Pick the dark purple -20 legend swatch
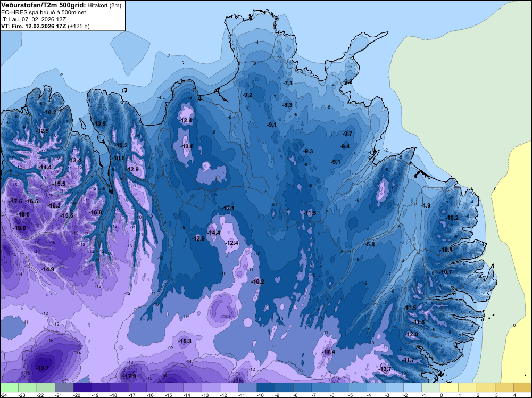 82,387
